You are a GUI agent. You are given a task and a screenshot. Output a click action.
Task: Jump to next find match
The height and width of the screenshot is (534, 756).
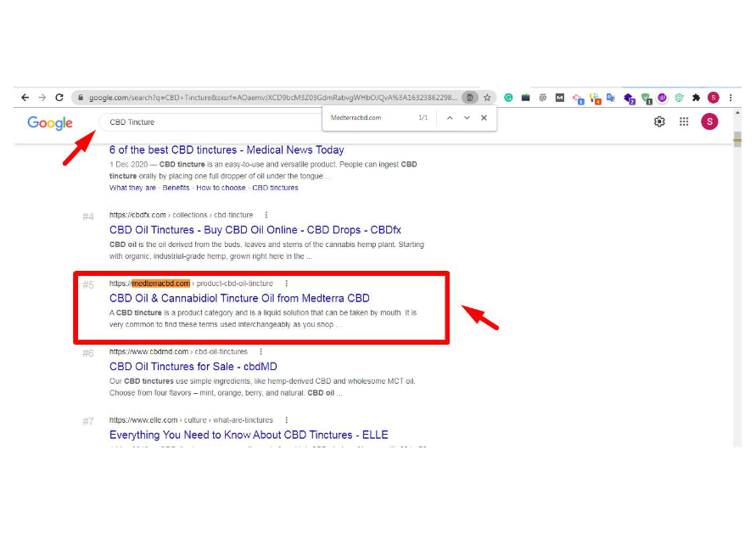(467, 118)
